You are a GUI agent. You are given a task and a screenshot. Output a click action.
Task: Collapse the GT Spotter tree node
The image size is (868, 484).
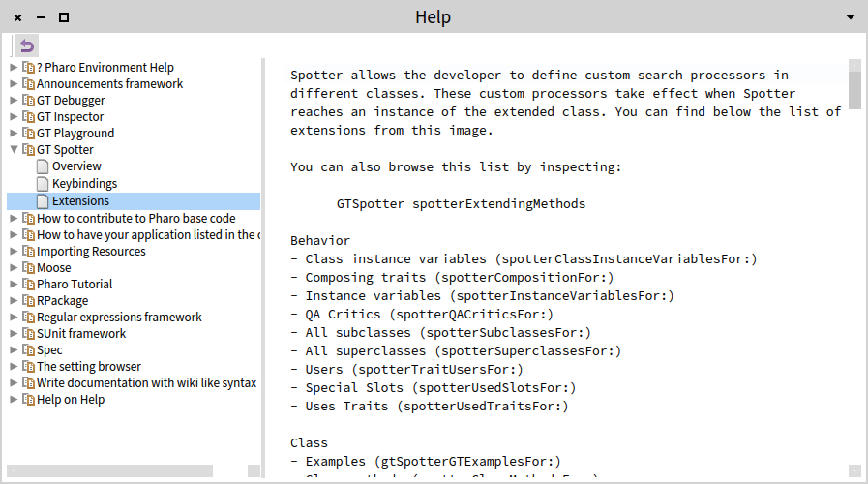pyautogui.click(x=14, y=149)
